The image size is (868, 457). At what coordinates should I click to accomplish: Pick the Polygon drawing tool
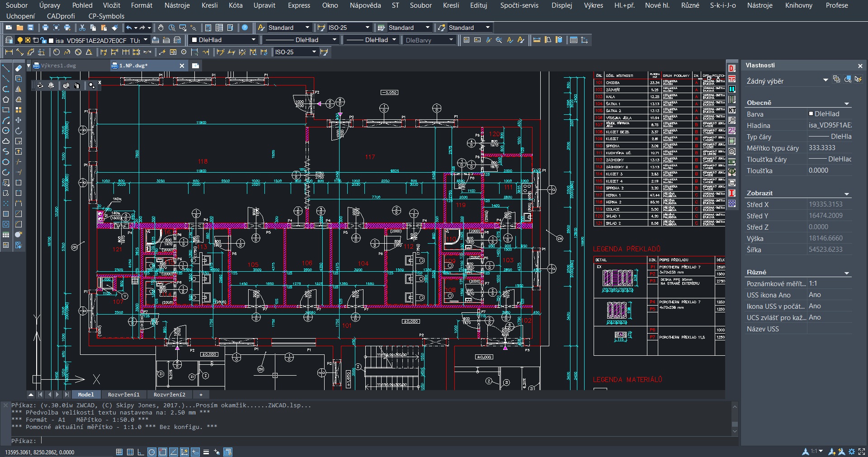click(6, 99)
